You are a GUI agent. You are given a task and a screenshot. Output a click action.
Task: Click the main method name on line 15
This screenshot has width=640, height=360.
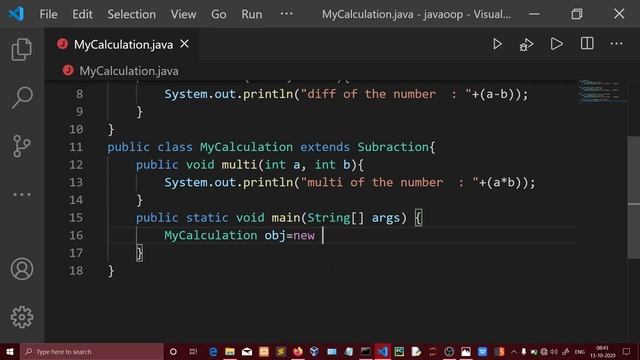[x=286, y=218]
